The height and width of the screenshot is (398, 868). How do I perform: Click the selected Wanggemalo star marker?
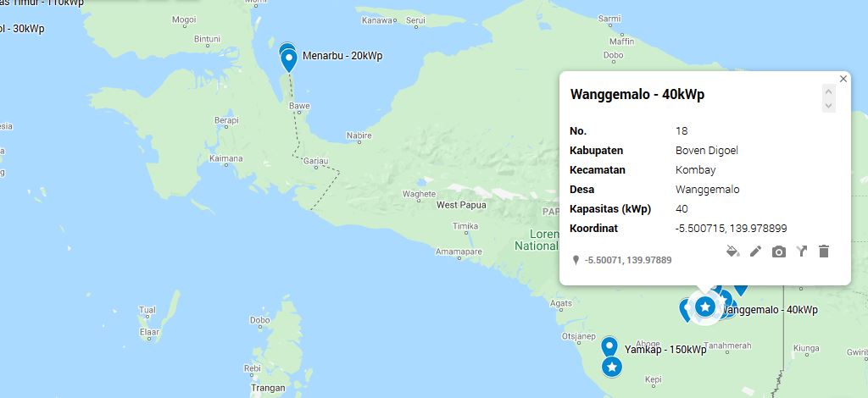click(704, 306)
